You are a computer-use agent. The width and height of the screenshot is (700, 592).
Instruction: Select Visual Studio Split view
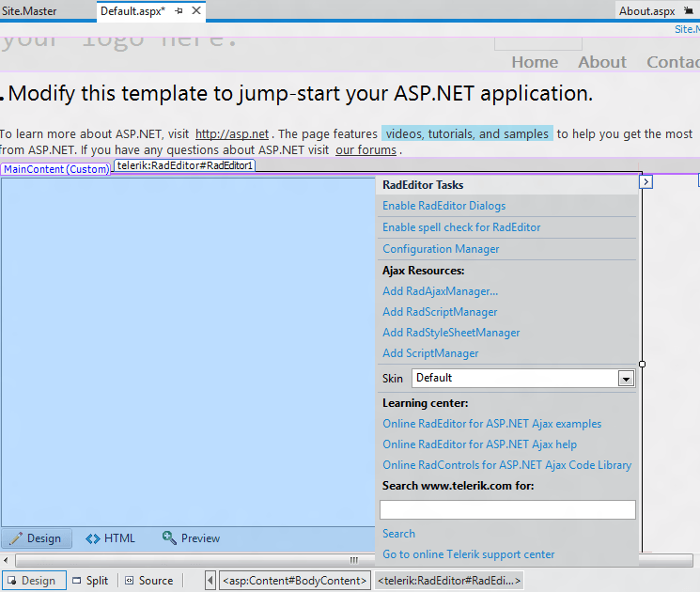pos(90,581)
